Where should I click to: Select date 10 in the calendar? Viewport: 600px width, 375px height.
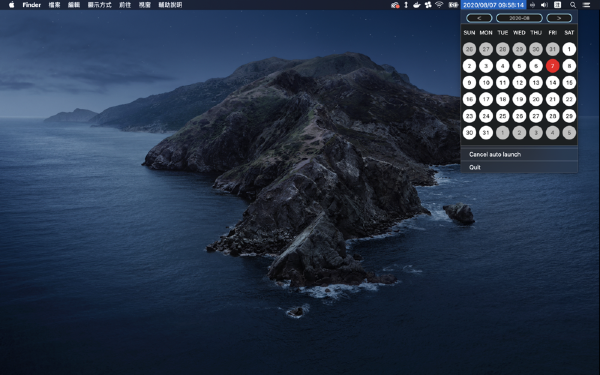coord(486,82)
